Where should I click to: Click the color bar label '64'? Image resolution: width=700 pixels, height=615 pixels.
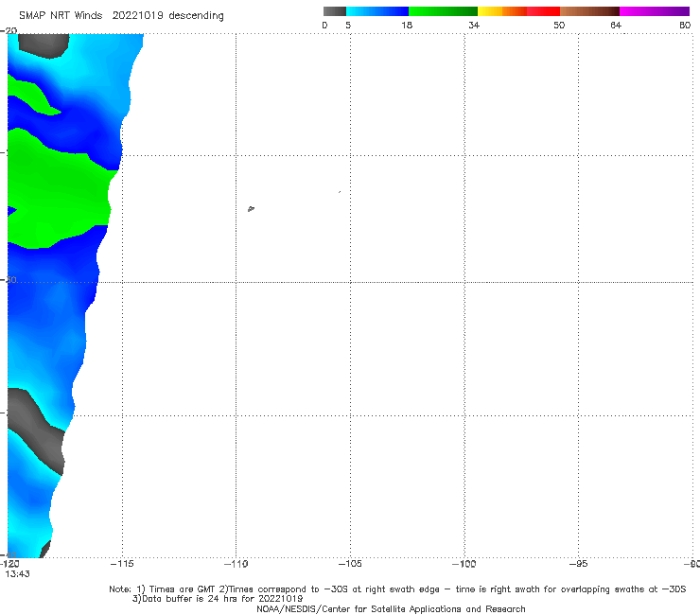click(x=616, y=25)
